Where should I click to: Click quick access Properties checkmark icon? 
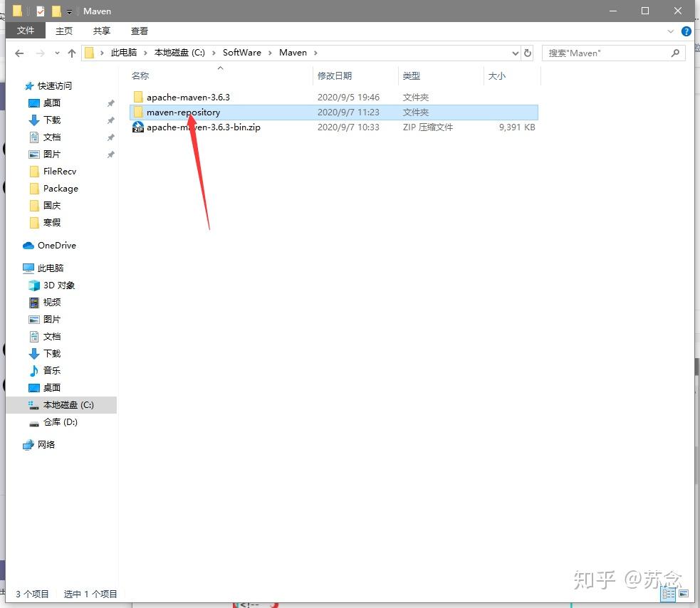(x=40, y=11)
